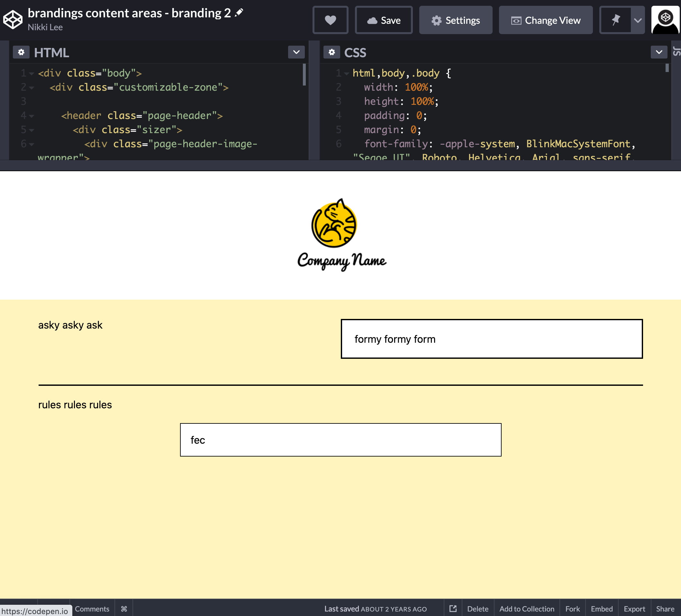The image size is (681, 616).
Task: Open pen in new window icon
Action: [x=453, y=609]
